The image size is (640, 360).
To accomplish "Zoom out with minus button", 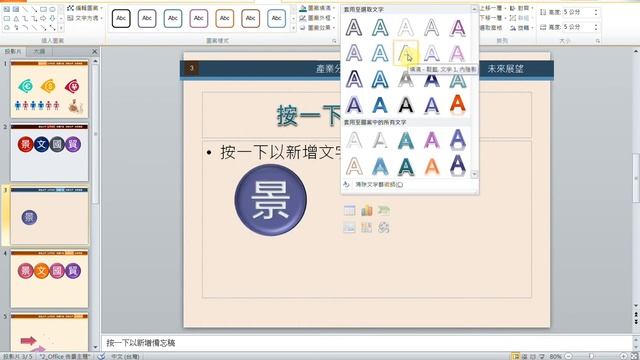I will point(569,356).
